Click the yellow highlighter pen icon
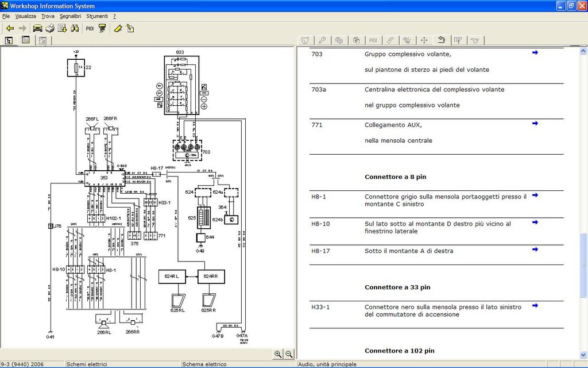 click(x=118, y=28)
